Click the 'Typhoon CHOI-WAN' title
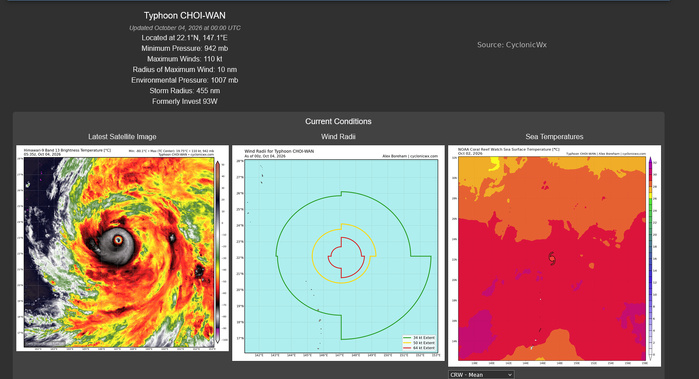Image resolution: width=699 pixels, height=379 pixels. [x=185, y=16]
